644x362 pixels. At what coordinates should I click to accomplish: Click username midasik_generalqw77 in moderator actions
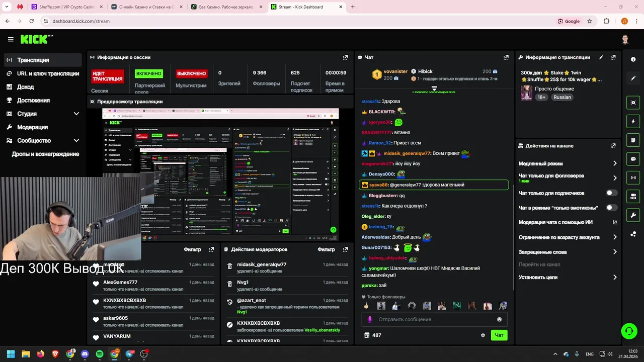[262, 264]
